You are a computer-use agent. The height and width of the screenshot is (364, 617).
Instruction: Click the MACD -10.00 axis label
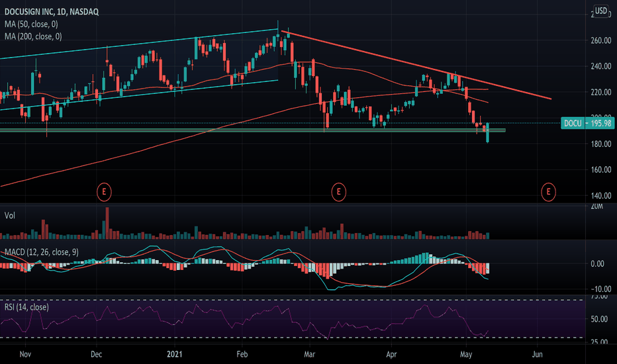tap(600, 289)
